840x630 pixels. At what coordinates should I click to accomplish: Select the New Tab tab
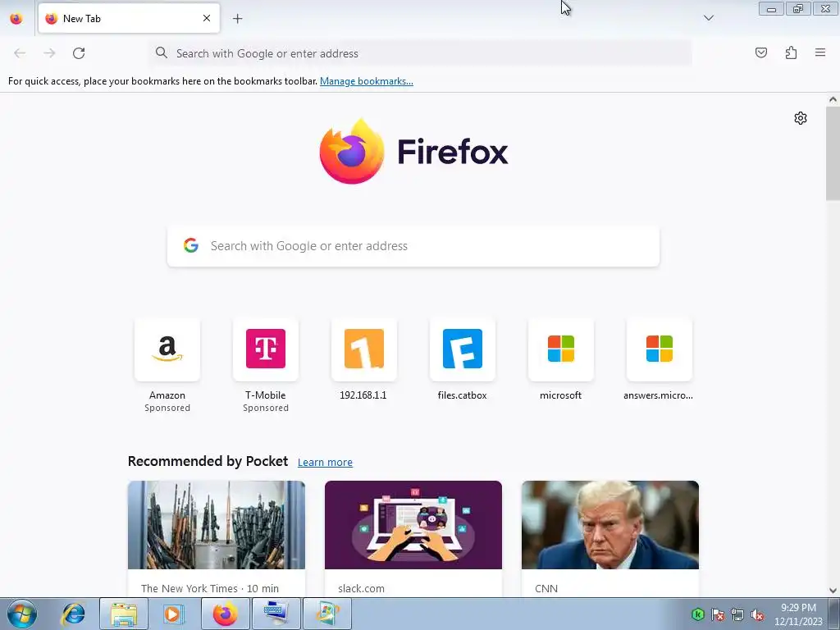pos(129,18)
